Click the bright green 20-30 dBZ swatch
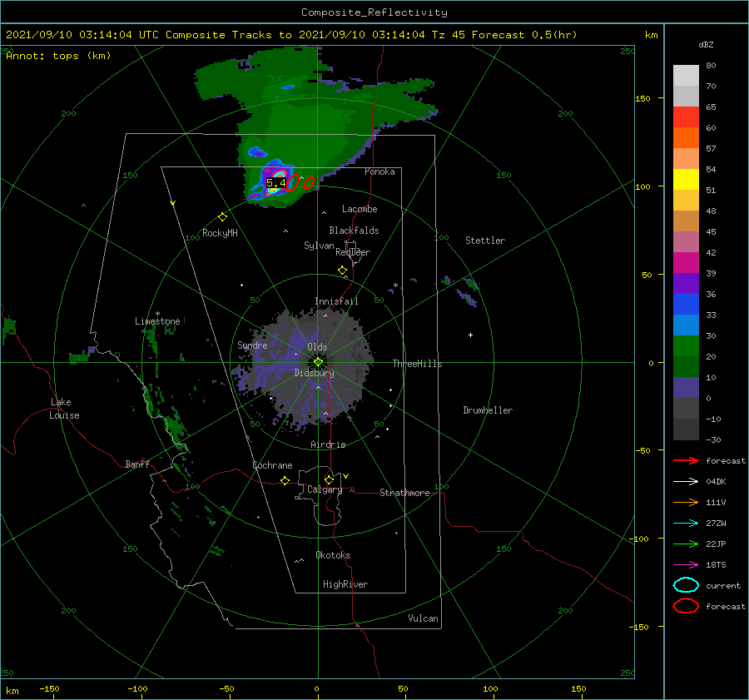Viewport: 749px width, 700px height. [686, 346]
